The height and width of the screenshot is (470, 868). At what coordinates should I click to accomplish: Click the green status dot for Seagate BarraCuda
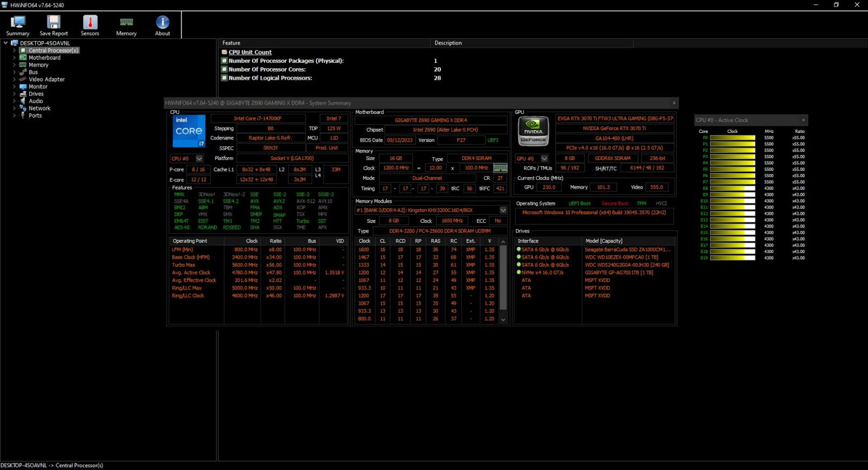click(519, 249)
